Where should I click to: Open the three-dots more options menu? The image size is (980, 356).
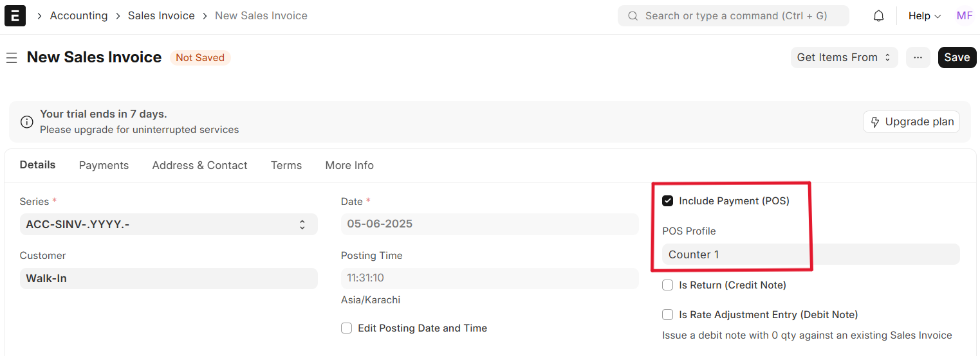(918, 57)
